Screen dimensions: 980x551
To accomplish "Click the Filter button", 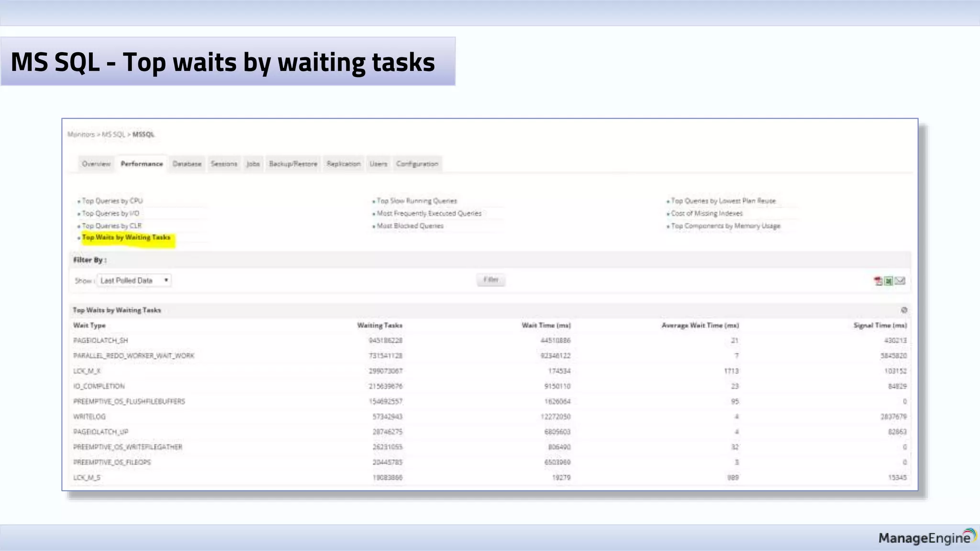I will (x=491, y=280).
